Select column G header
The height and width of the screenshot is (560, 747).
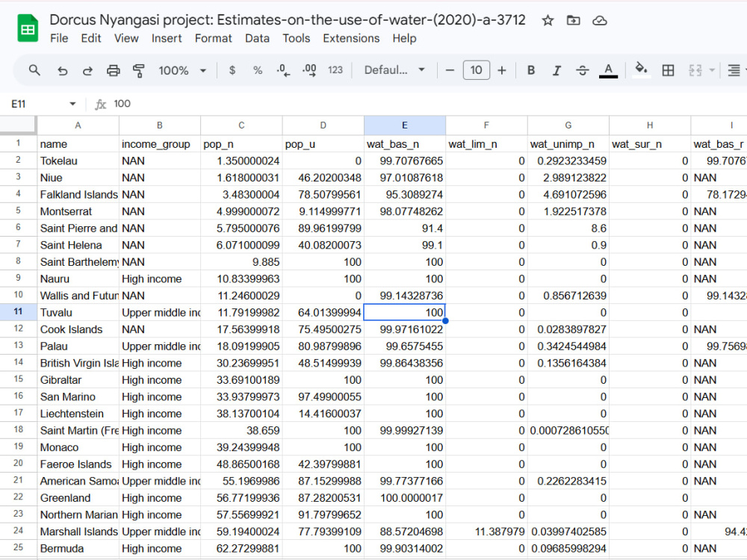pyautogui.click(x=568, y=125)
